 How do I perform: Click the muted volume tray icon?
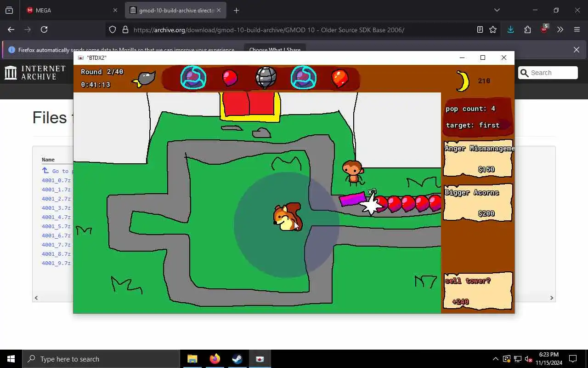pos(528,359)
